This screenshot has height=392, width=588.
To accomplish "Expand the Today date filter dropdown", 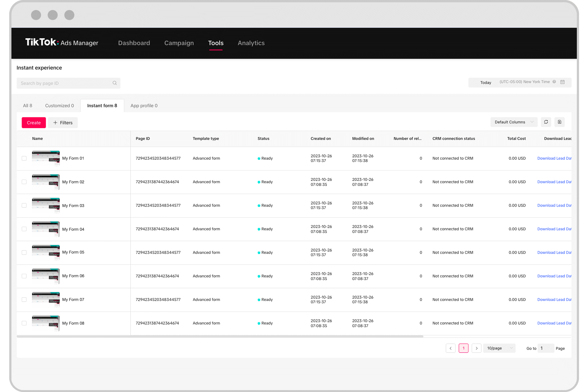I will point(485,83).
